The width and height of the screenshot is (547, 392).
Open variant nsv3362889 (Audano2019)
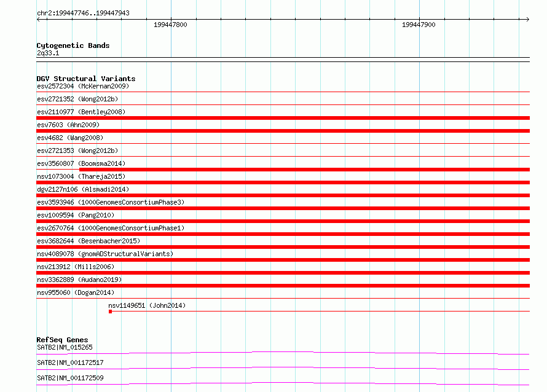point(79,280)
